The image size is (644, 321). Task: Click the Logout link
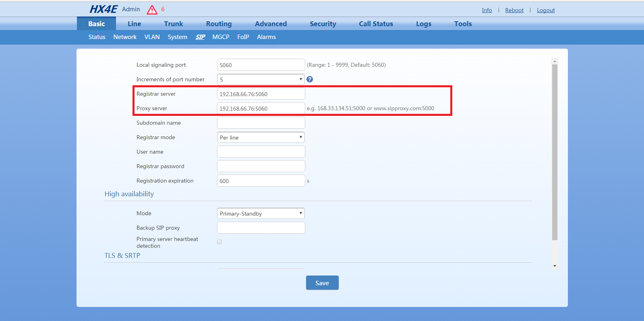(546, 10)
